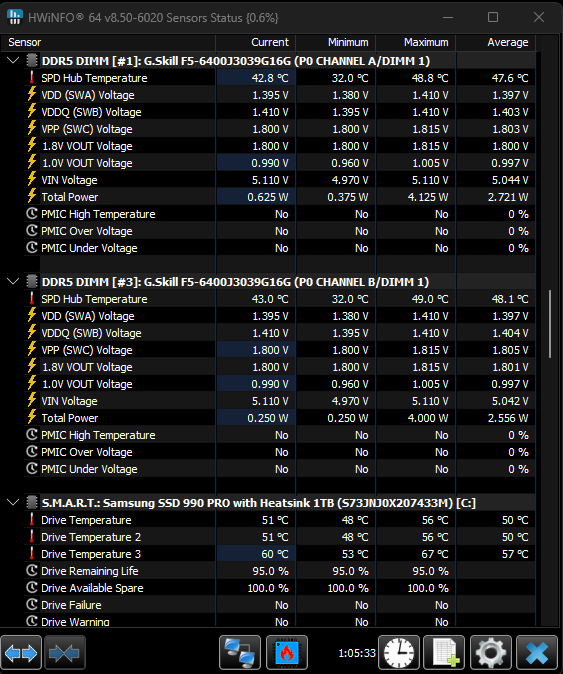563x674 pixels.
Task: Collapse the DDR5 DIMM #3 sensor group
Action: coord(13,282)
